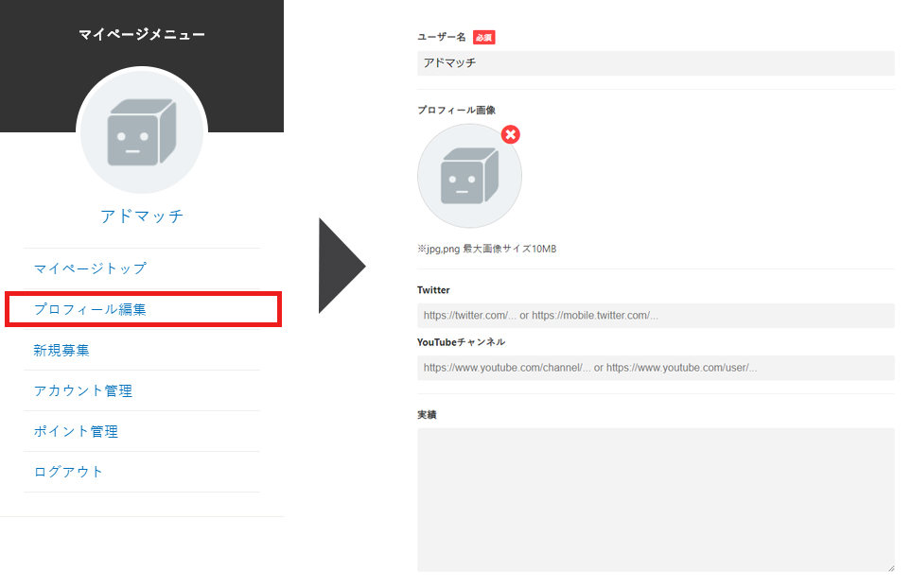Focus the Twitter URL input field
This screenshot has width=911, height=588.
tap(656, 316)
